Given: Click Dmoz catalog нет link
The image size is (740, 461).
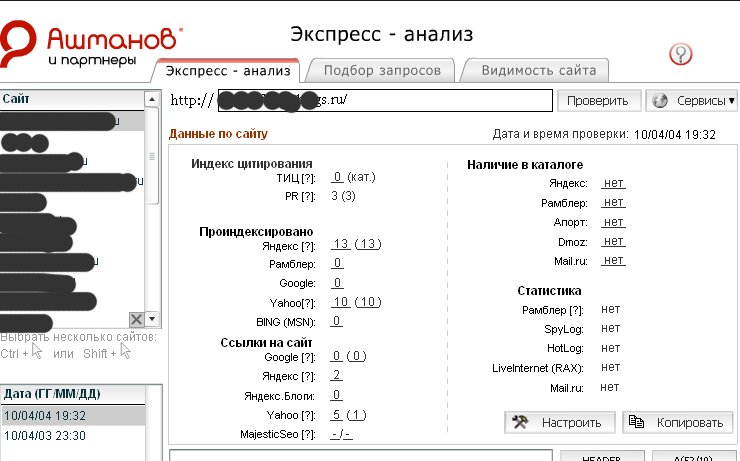Looking at the screenshot, I should pyautogui.click(x=614, y=241).
